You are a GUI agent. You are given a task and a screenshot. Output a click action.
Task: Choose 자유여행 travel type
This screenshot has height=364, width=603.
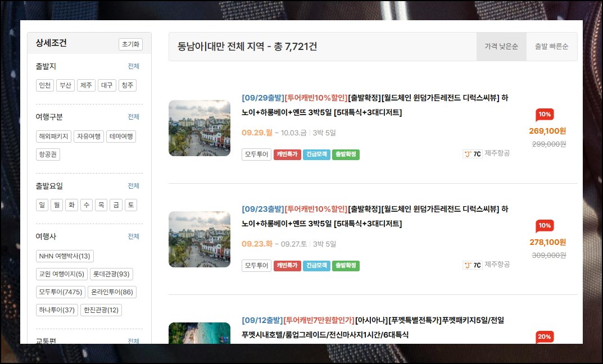click(89, 136)
